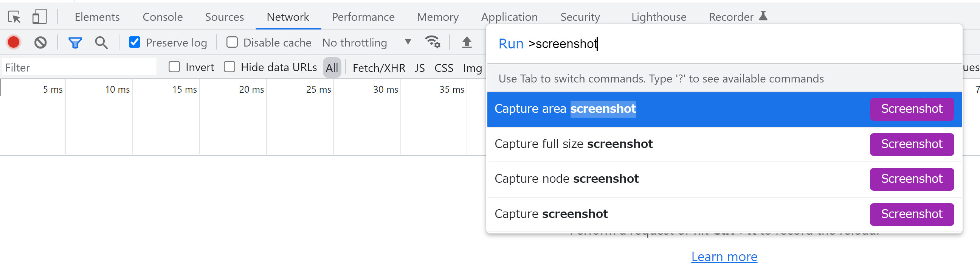Stop recording the network log
This screenshot has width=980, height=280.
(13, 42)
